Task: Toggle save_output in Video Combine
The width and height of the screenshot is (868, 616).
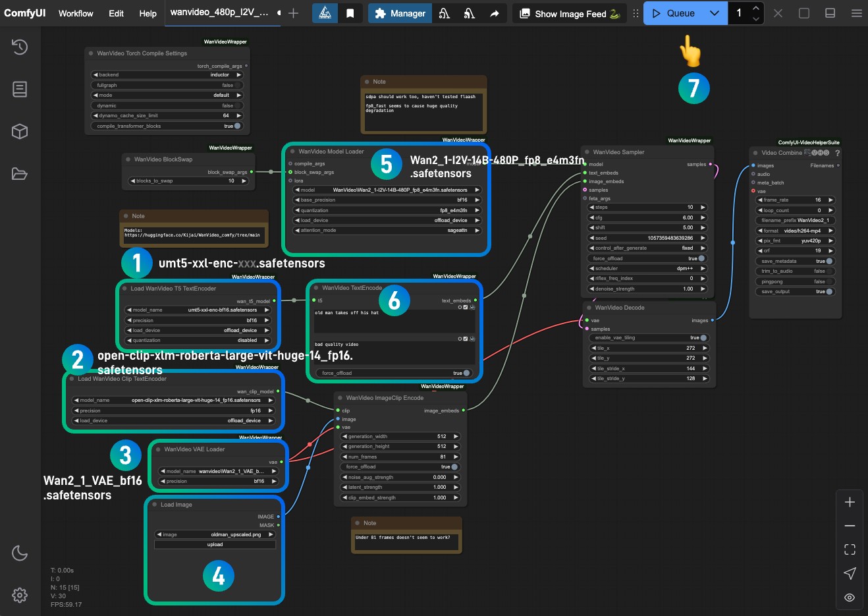Action: 830,291
